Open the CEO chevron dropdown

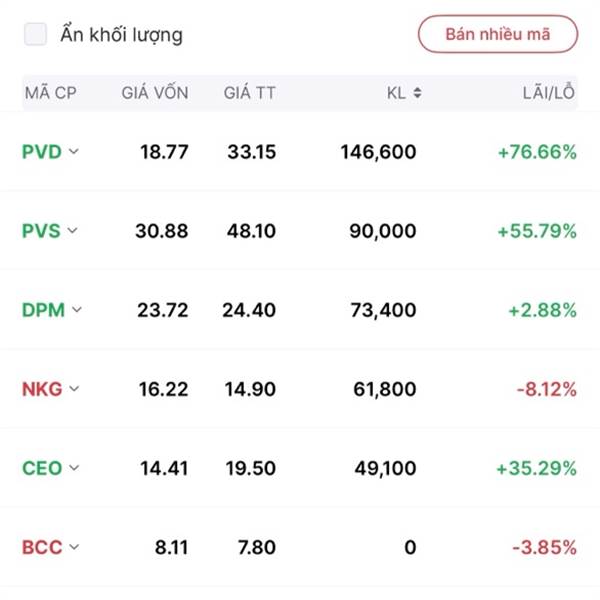[73, 468]
